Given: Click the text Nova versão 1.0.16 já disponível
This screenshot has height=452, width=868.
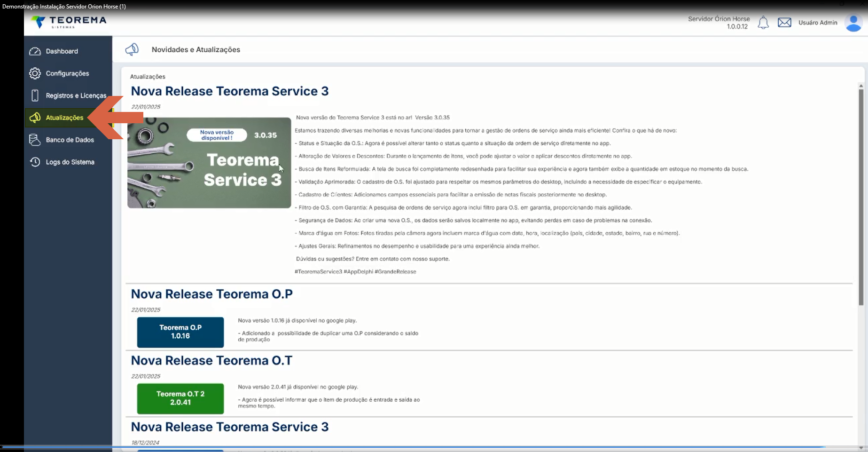Looking at the screenshot, I should [297, 320].
